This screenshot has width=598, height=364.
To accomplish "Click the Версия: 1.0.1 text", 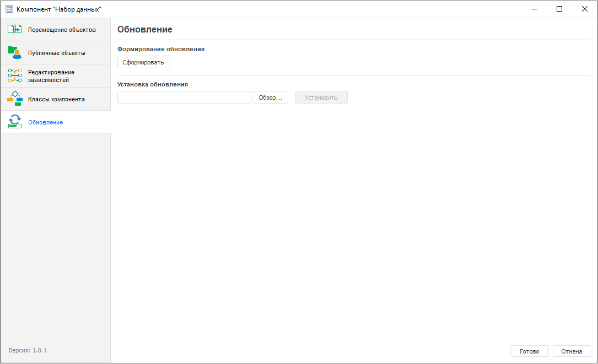I will 28,350.
